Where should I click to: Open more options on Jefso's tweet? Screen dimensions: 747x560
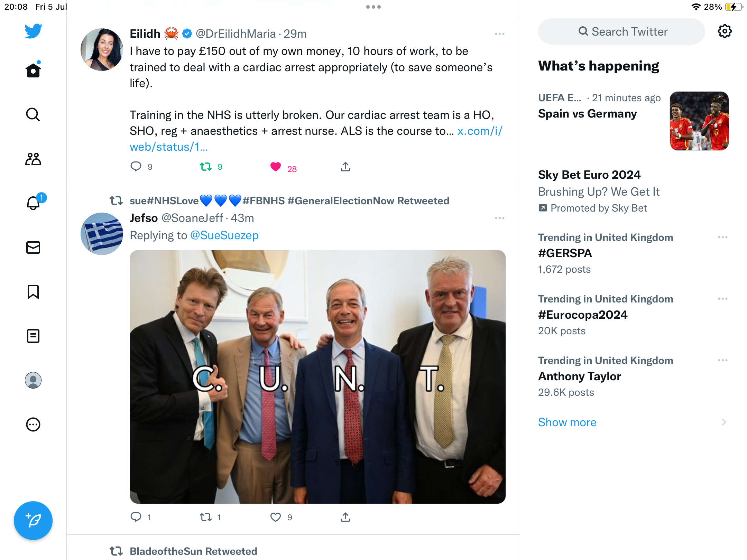pyautogui.click(x=499, y=218)
